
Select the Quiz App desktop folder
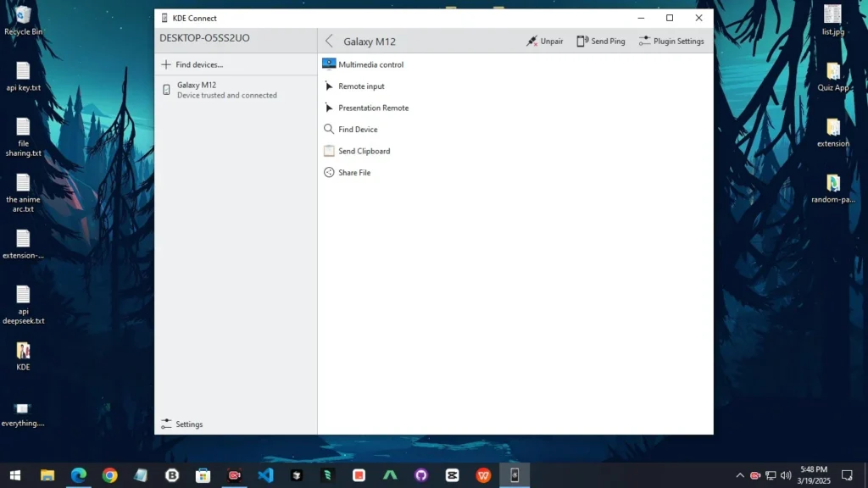point(833,77)
